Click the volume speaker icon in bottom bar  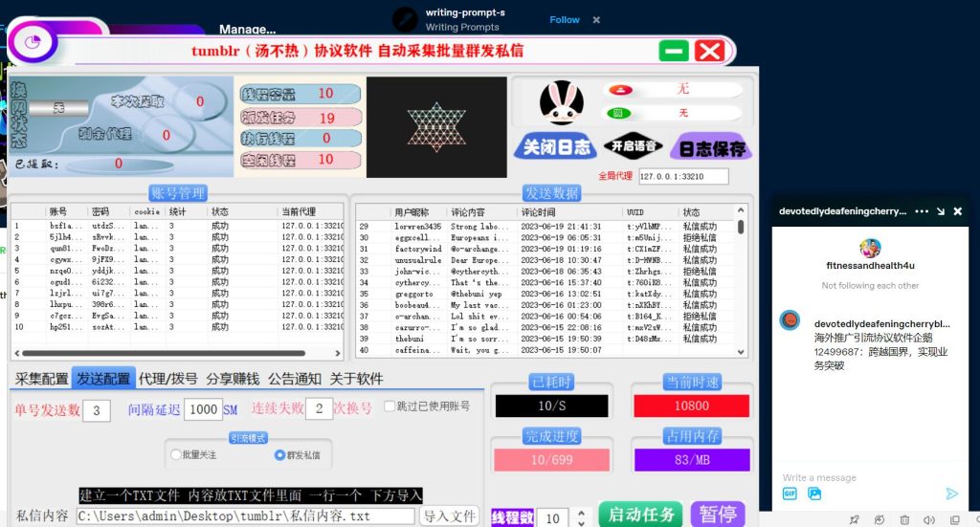[928, 519]
